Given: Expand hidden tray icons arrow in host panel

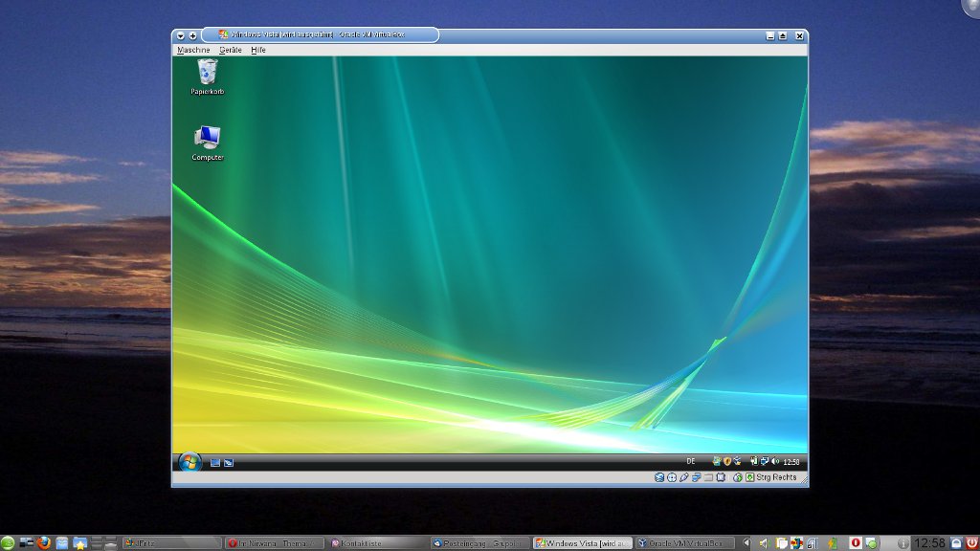Looking at the screenshot, I should tap(746, 543).
